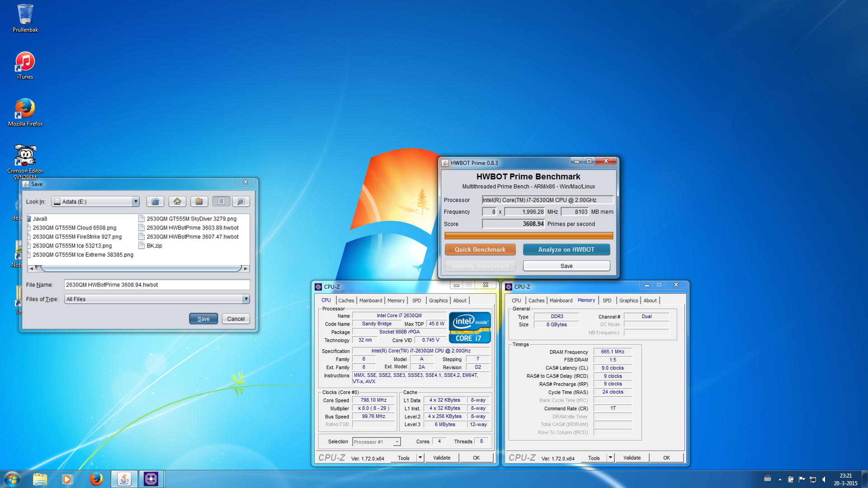Switch to List view in Save dialog
Viewport: 868px width, 488px height.
(x=221, y=202)
